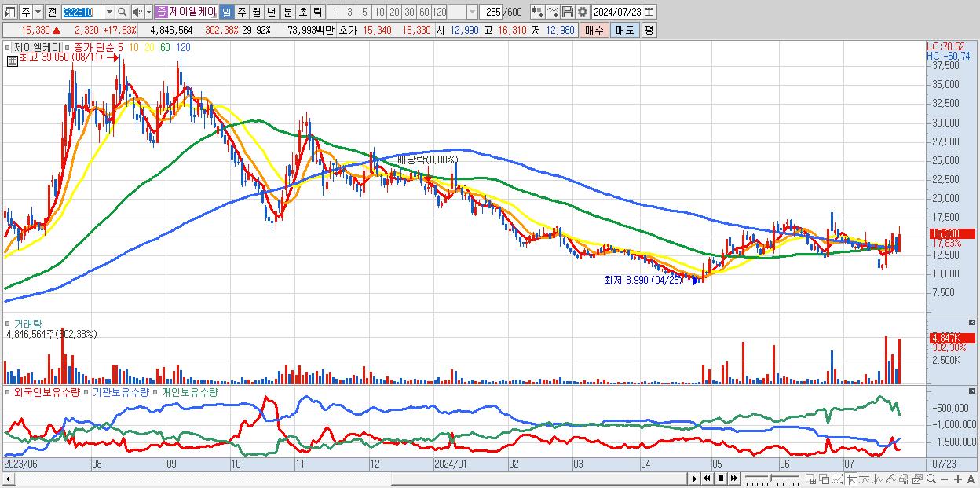Toggle the 개인보유수량 indicator marker
The width and height of the screenshot is (980, 488).
click(x=156, y=392)
